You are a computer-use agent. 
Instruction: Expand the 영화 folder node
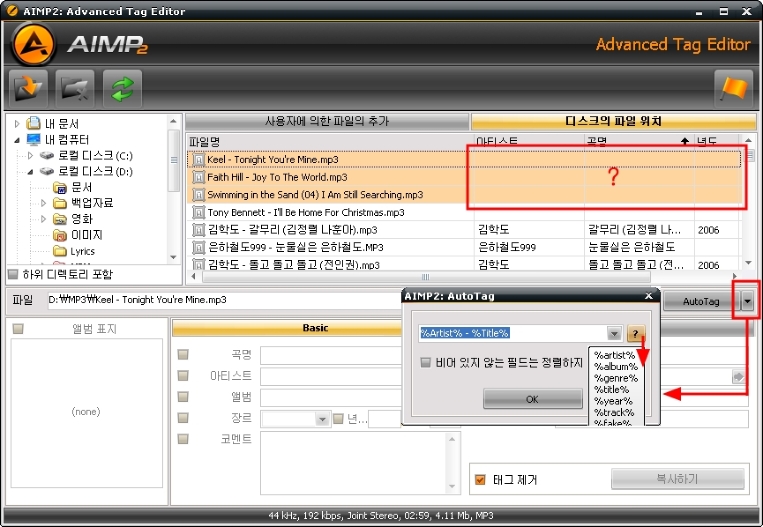click(43, 219)
